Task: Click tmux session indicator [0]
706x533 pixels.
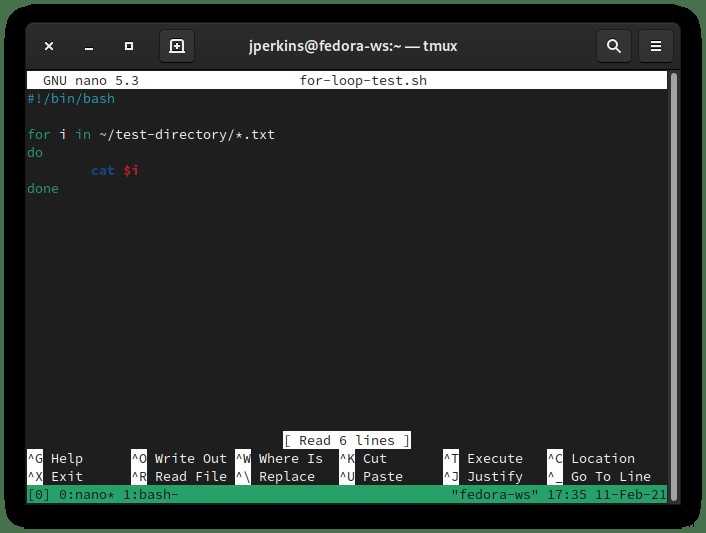Action: 39,495
